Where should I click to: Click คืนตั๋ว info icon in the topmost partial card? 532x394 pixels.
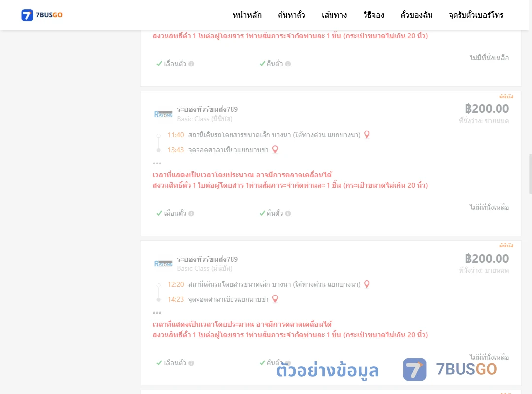pyautogui.click(x=288, y=64)
